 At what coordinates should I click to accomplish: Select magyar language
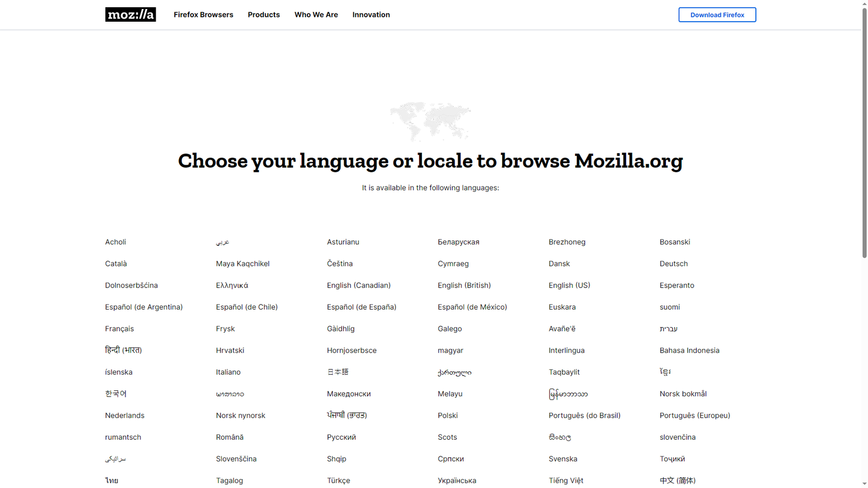(x=450, y=350)
